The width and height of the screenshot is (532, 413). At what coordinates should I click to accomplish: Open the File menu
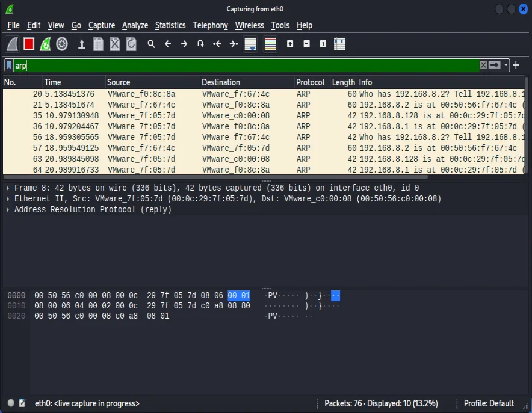click(x=14, y=25)
